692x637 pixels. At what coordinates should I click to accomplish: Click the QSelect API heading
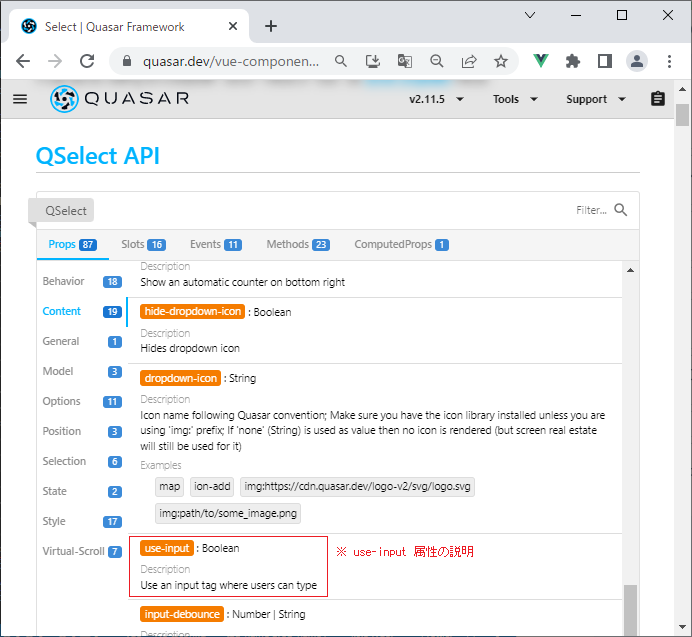click(98, 156)
